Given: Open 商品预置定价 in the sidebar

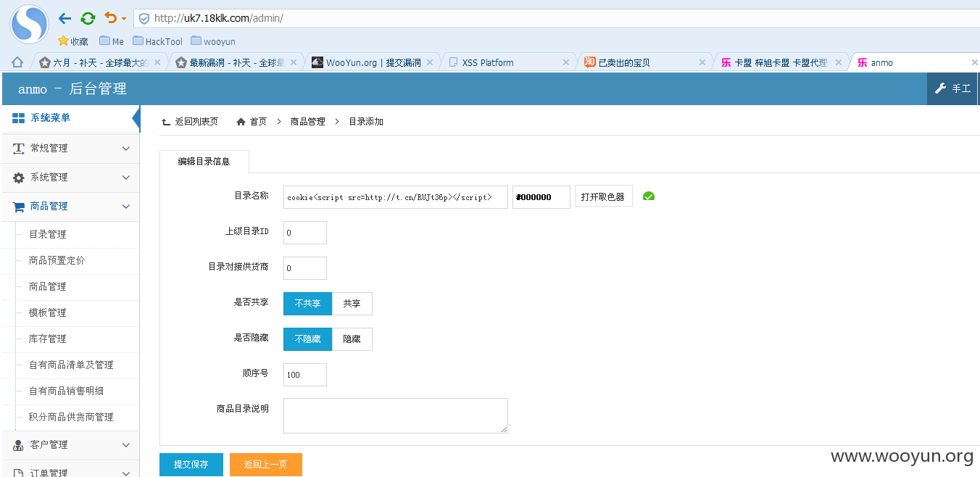Looking at the screenshot, I should tap(57, 261).
